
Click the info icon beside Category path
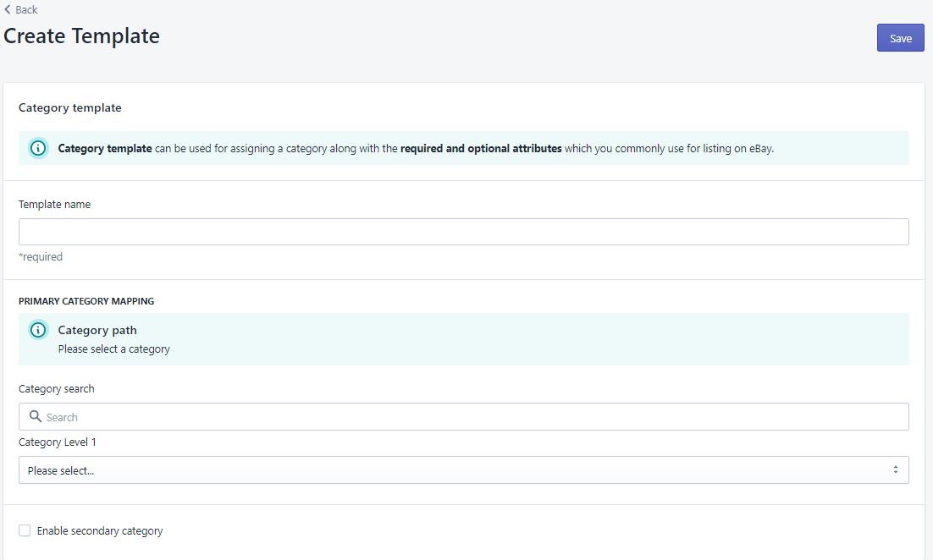coord(38,330)
